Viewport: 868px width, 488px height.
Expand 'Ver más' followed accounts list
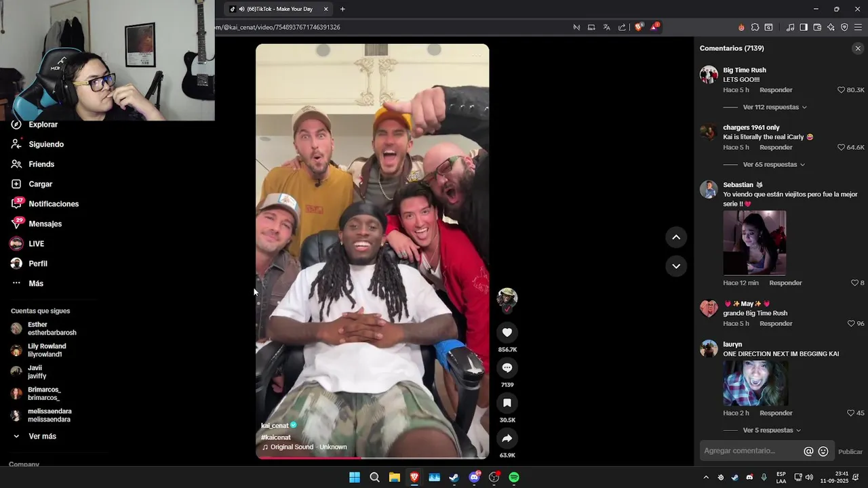42,436
